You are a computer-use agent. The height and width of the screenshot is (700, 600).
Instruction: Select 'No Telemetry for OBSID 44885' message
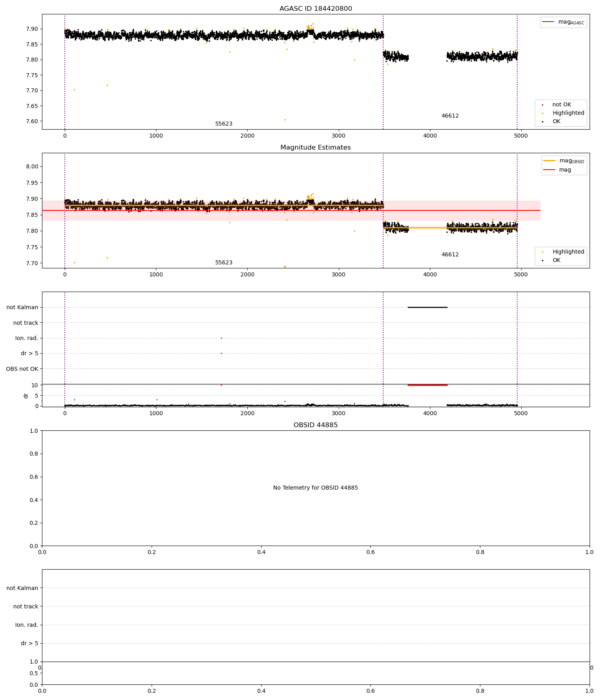(316, 488)
